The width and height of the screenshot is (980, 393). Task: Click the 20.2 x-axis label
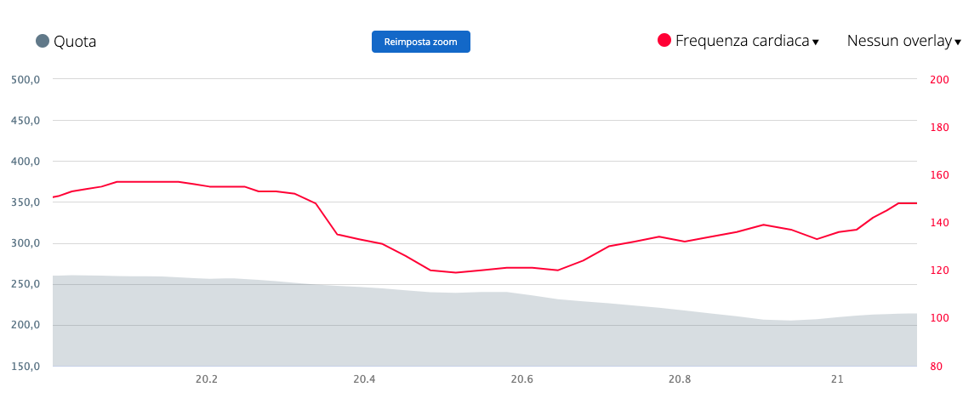click(x=207, y=379)
